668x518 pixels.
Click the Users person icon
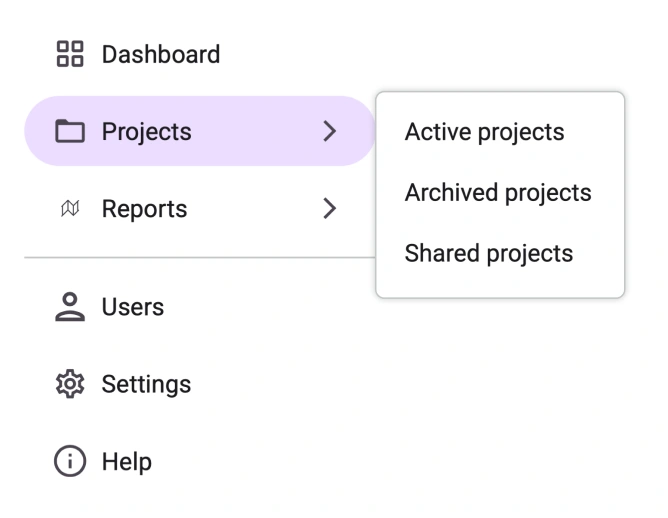coord(70,306)
